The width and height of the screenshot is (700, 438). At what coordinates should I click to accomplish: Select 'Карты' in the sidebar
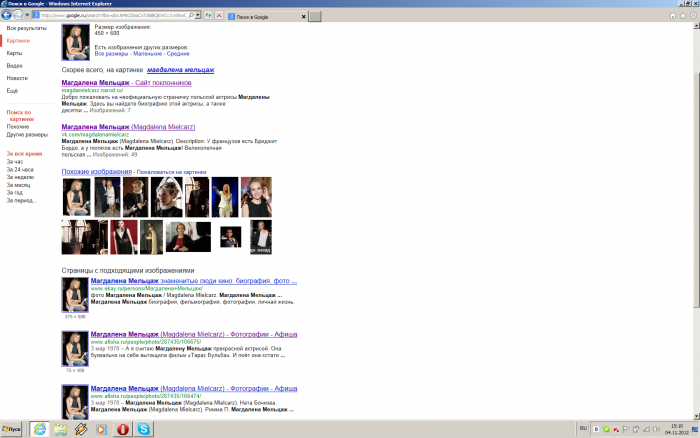coord(14,53)
